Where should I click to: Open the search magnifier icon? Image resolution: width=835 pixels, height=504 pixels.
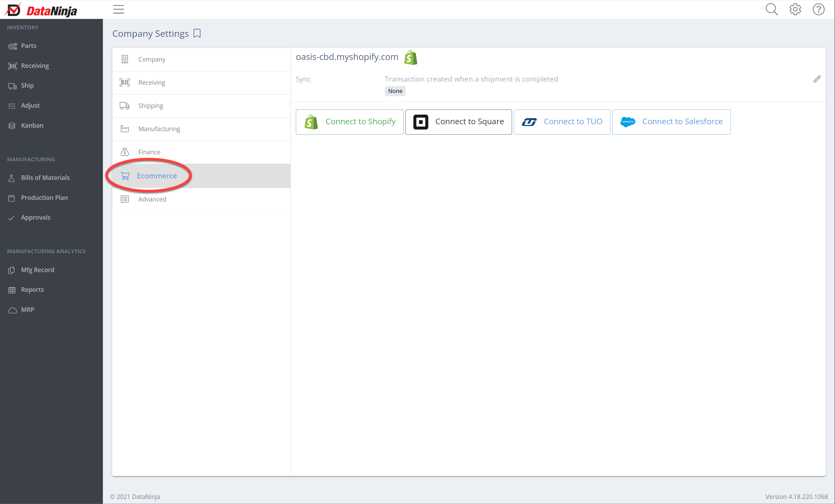771,10
